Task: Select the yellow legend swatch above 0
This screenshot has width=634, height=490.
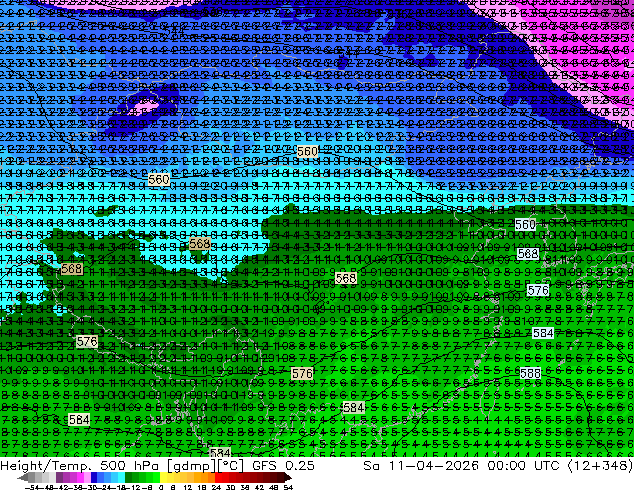Action: [163, 478]
